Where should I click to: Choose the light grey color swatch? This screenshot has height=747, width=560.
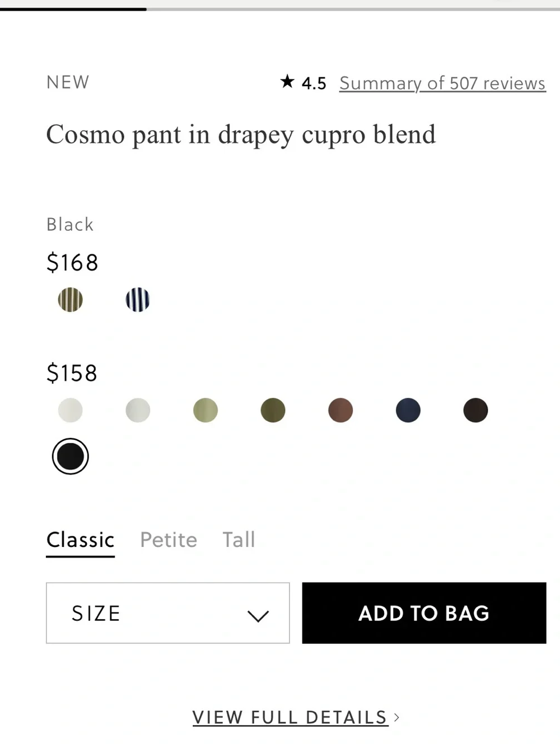click(x=138, y=410)
